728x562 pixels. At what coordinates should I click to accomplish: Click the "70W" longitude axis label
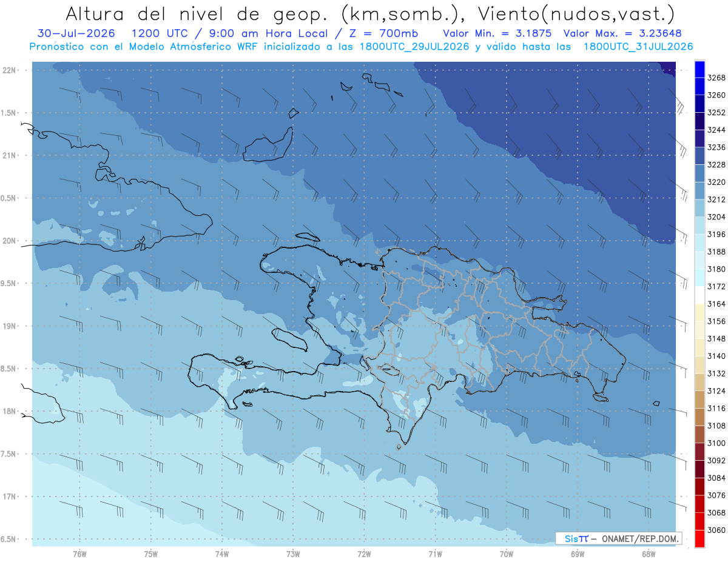(506, 554)
